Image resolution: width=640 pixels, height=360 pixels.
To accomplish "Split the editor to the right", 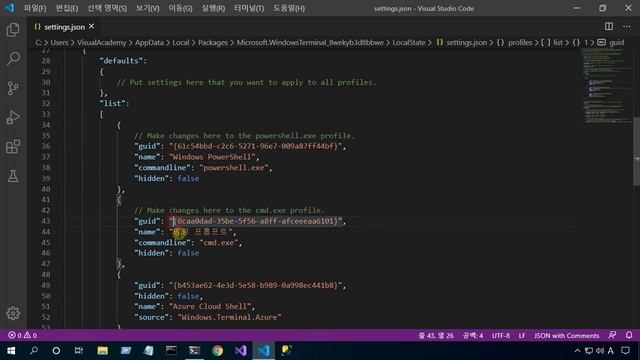I will [609, 27].
